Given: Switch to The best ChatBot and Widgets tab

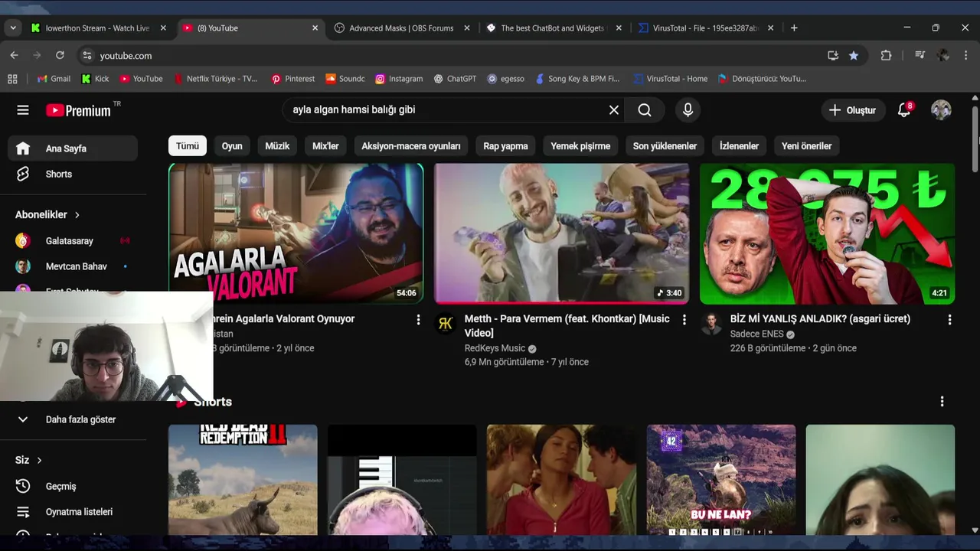Looking at the screenshot, I should click(553, 28).
